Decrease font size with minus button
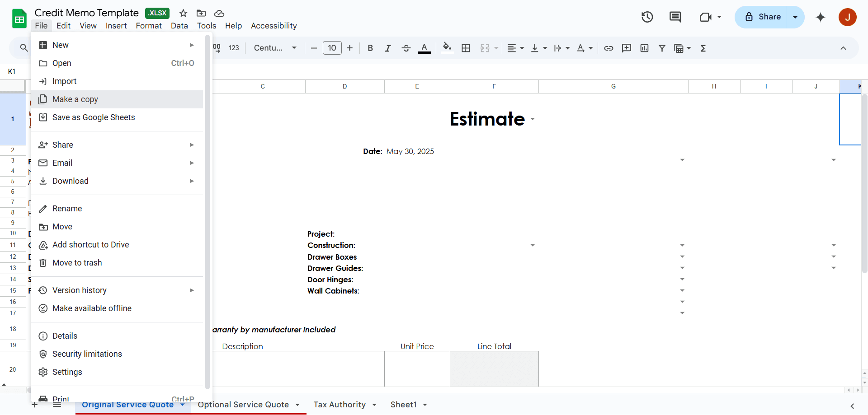Screen dimensions: 868x415 tap(314, 48)
